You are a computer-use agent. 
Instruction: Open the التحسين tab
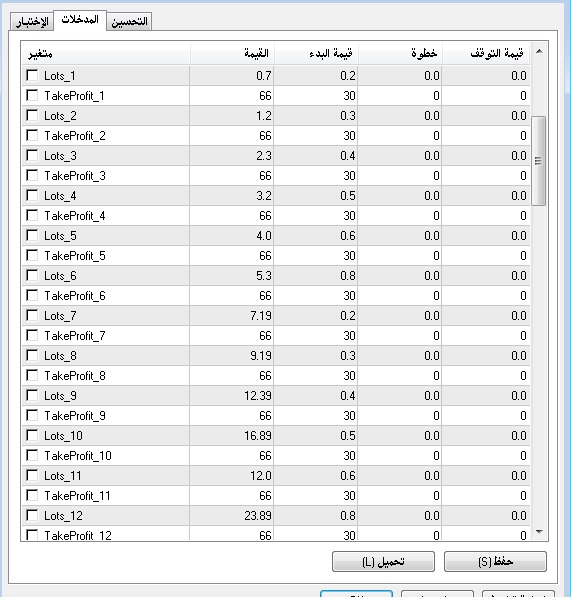[129, 21]
